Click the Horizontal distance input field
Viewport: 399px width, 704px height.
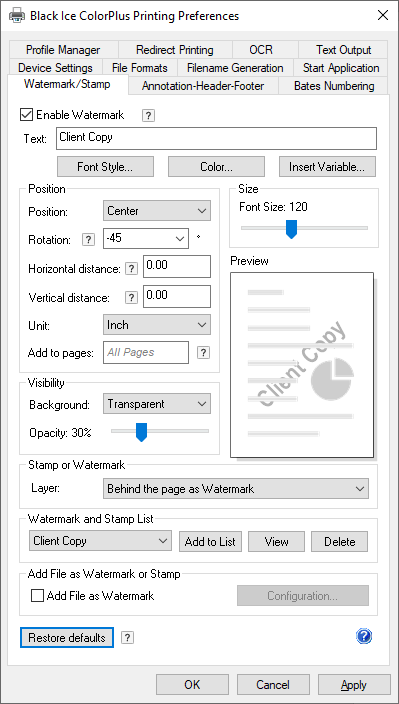pyautogui.click(x=177, y=267)
